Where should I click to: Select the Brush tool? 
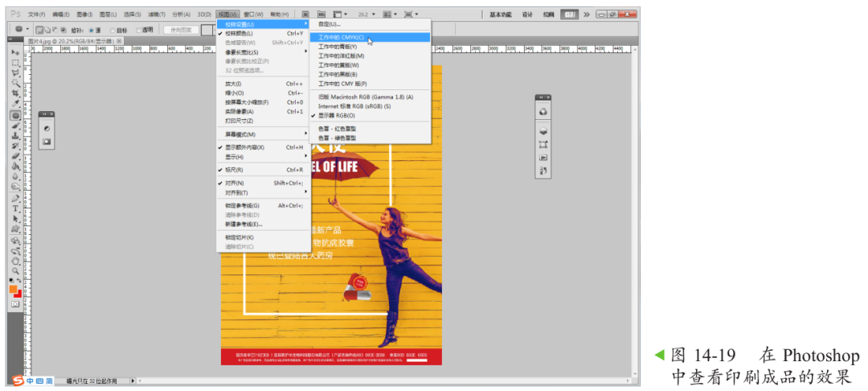point(15,126)
